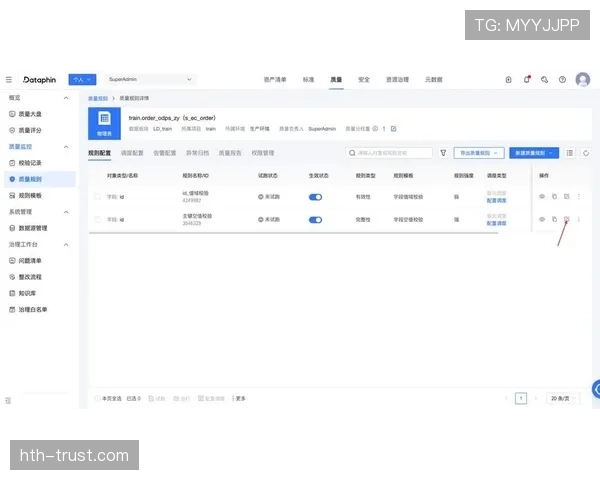Open more actions for id_值域校验 rule

tap(579, 196)
